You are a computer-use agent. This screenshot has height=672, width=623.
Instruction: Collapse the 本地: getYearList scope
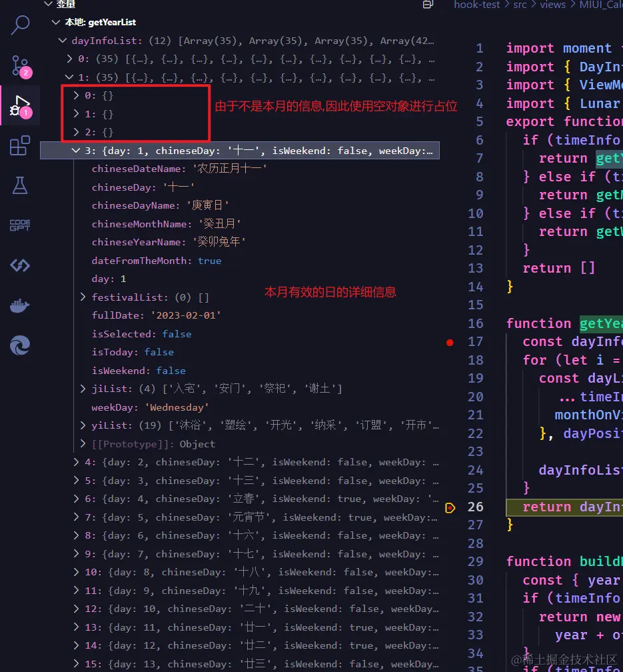tap(56, 22)
